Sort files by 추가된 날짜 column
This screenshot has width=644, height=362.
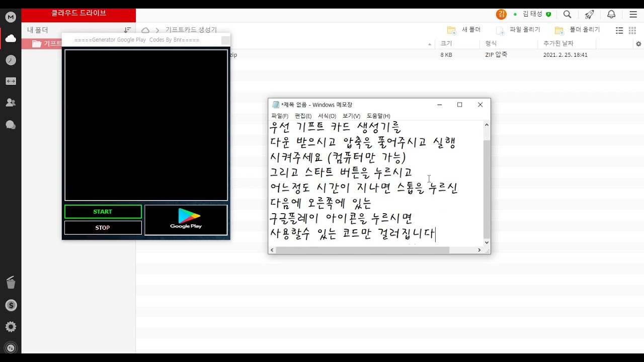[558, 44]
